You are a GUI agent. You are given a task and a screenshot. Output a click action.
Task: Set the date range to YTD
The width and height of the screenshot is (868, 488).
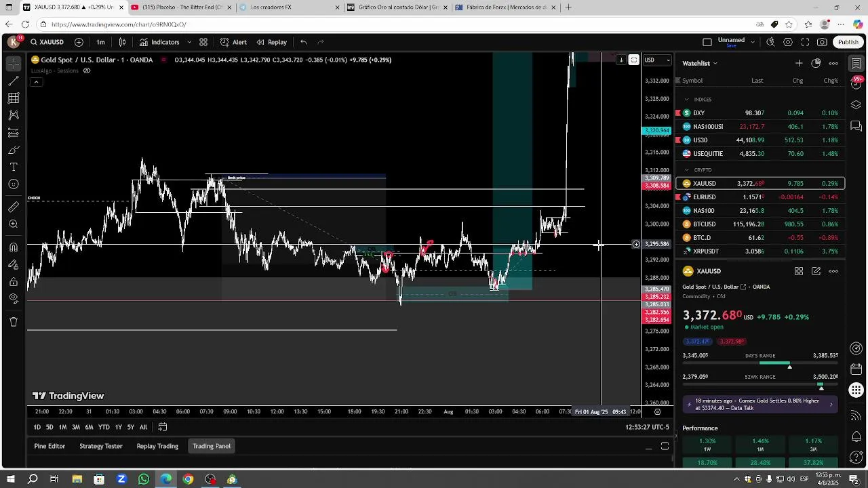(104, 427)
